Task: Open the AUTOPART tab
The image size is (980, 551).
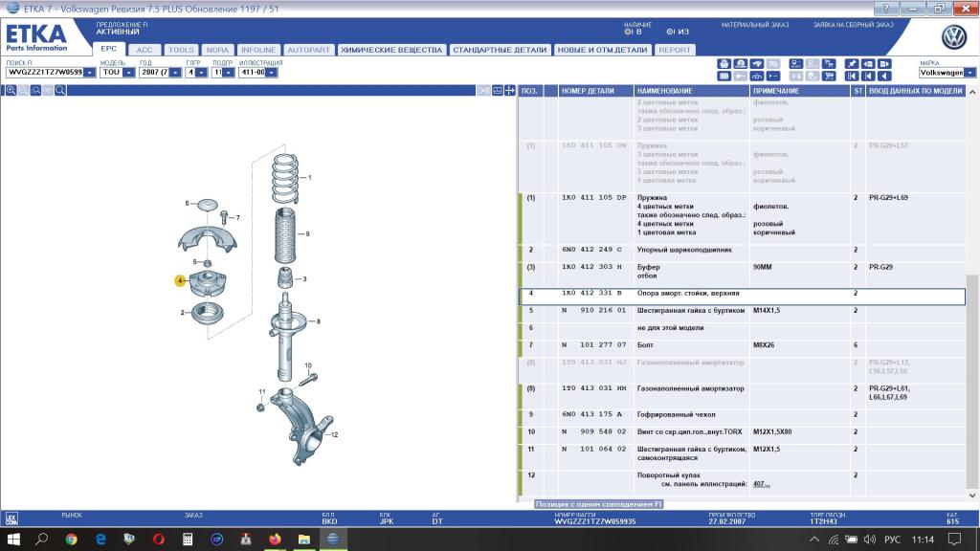Action: [x=308, y=50]
